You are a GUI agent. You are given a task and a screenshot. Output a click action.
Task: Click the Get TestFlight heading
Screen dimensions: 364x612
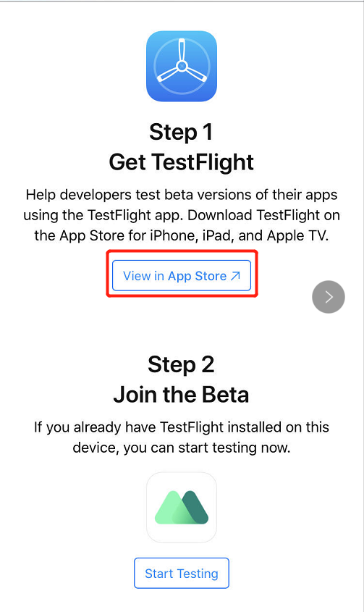coord(182,162)
